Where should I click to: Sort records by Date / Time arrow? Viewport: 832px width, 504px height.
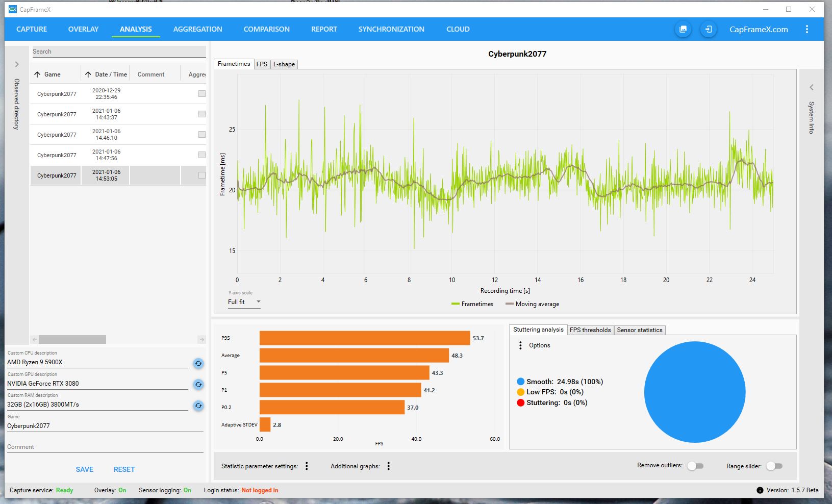tap(88, 74)
